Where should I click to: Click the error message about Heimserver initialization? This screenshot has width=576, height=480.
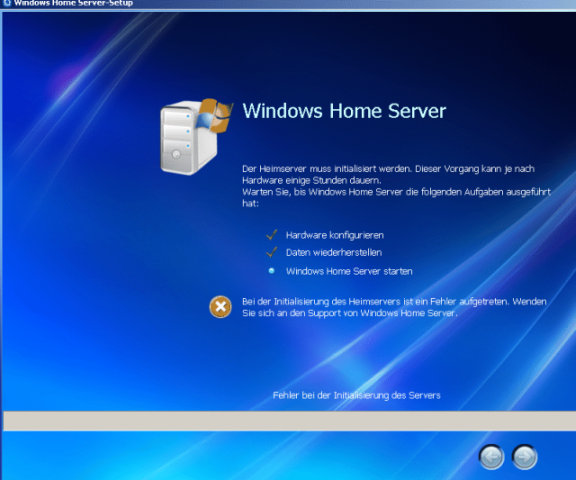point(394,307)
